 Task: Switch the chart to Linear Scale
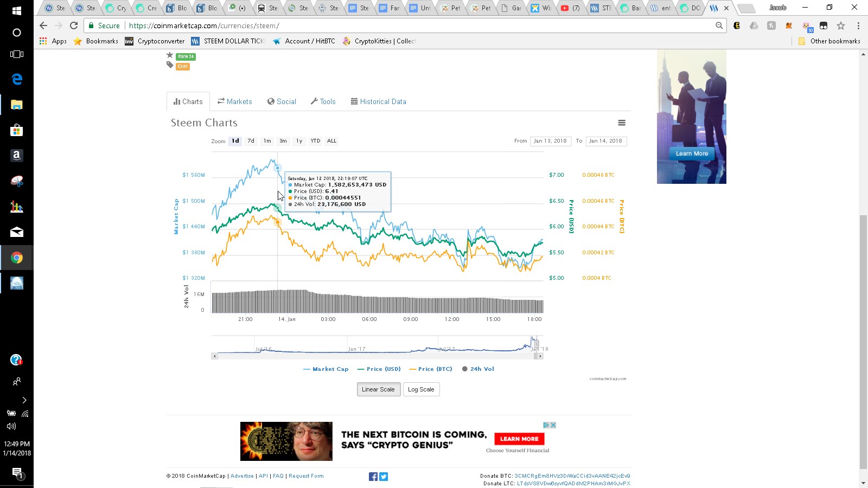(x=379, y=389)
